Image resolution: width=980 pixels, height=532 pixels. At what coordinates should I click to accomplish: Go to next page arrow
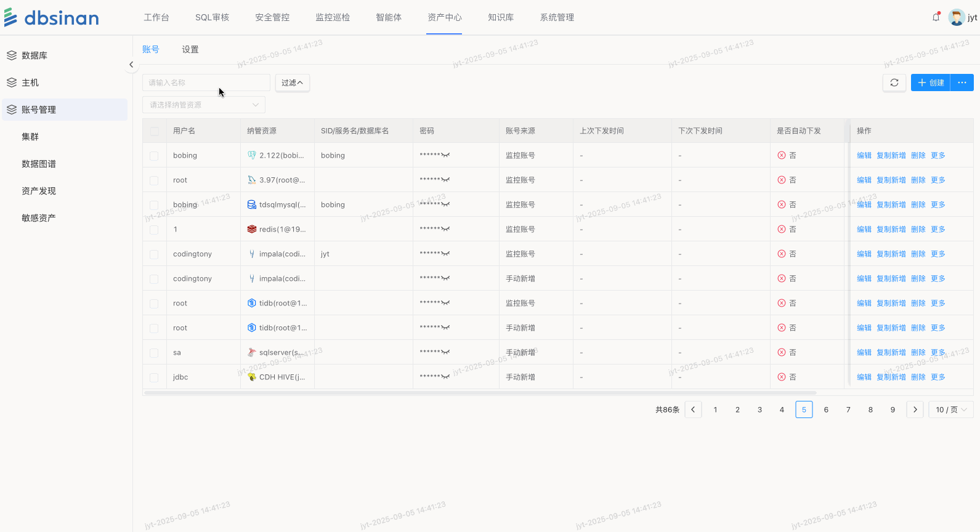[915, 409]
